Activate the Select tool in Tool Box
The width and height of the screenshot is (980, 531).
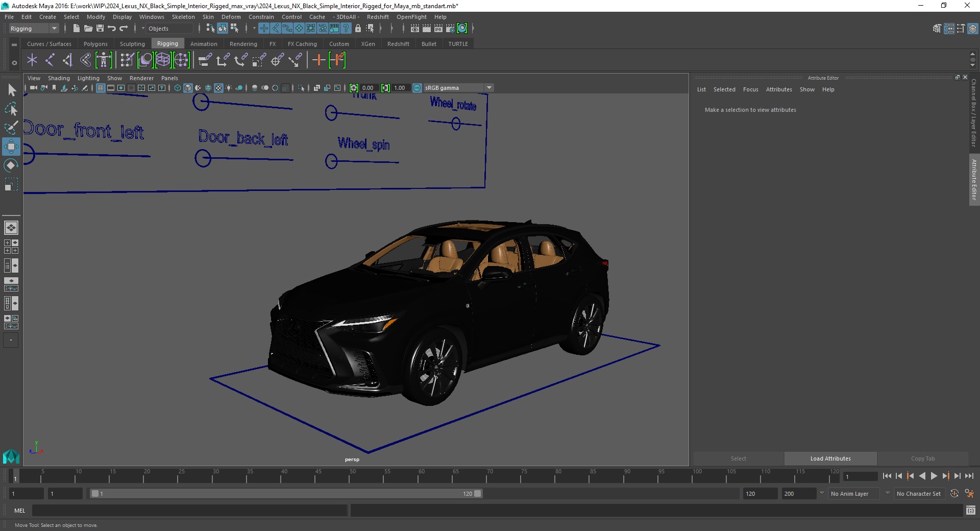coord(11,90)
